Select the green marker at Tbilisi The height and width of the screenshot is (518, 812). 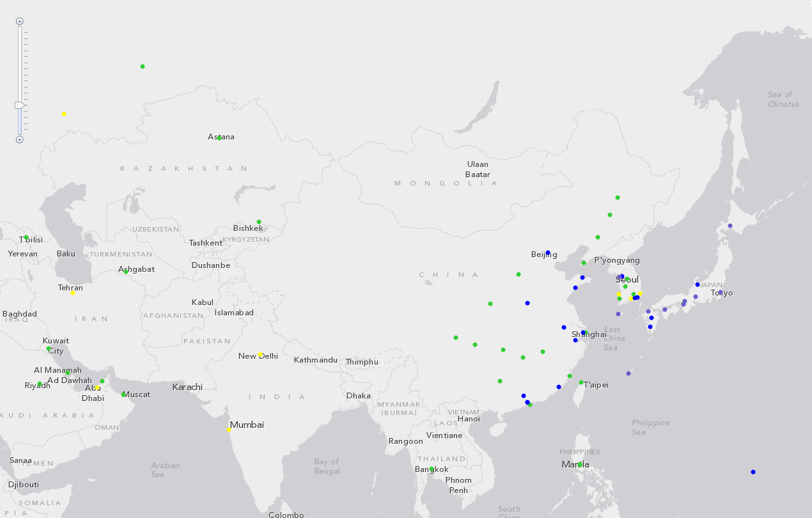[26, 238]
